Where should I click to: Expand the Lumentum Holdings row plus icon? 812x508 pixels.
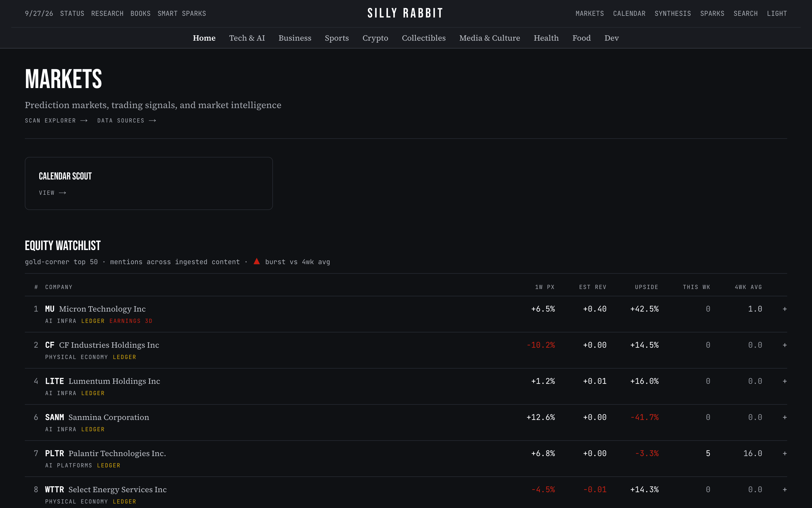[x=784, y=381]
